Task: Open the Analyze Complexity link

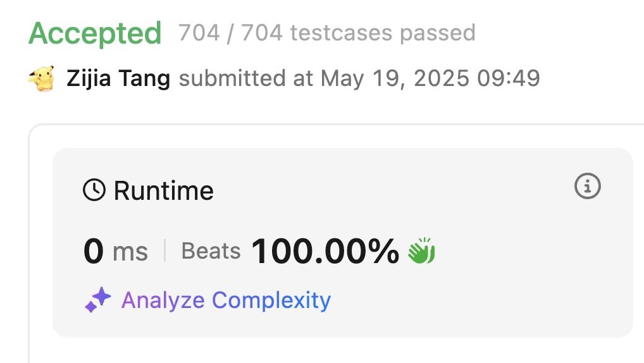Action: (x=226, y=300)
